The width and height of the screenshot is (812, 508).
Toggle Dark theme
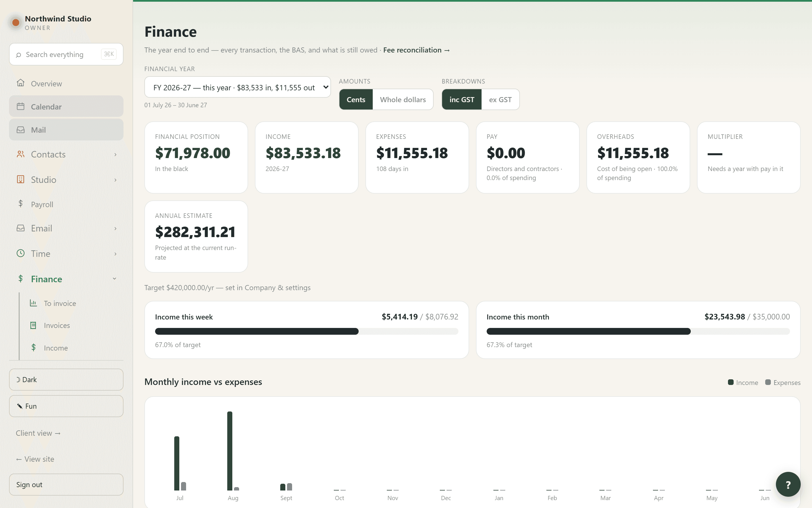click(x=66, y=380)
